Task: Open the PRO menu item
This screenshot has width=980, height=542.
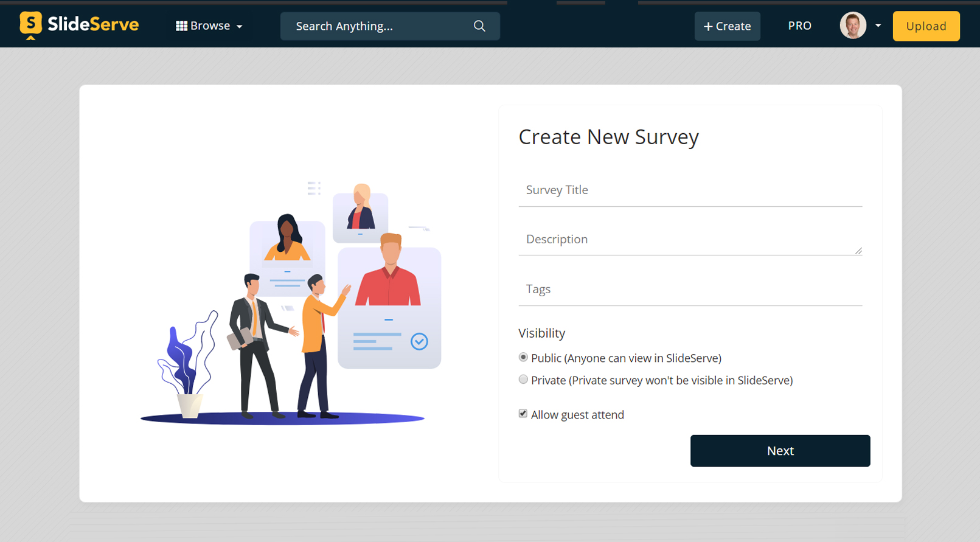Action: tap(799, 26)
